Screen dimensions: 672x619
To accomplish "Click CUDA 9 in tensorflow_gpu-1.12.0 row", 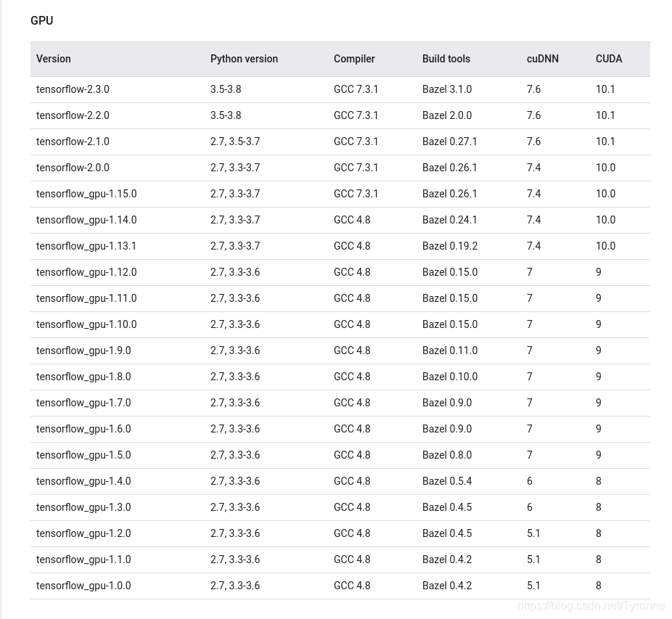I will (x=599, y=272).
